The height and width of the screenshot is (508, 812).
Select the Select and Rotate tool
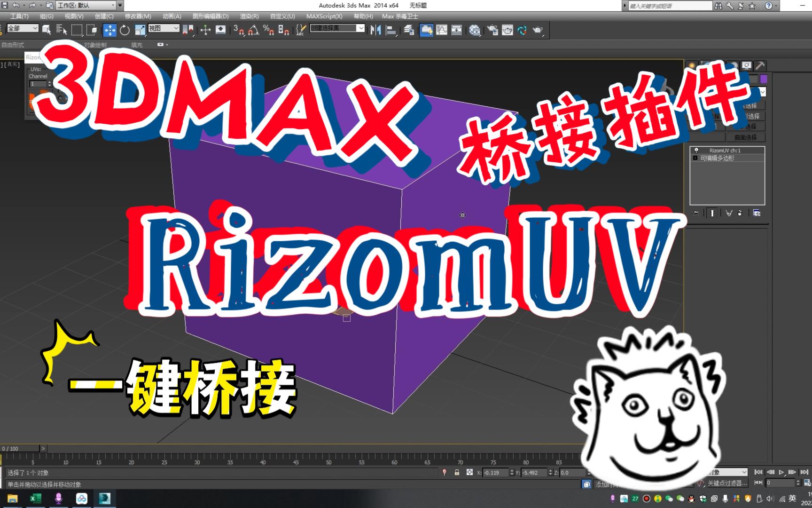(x=125, y=30)
